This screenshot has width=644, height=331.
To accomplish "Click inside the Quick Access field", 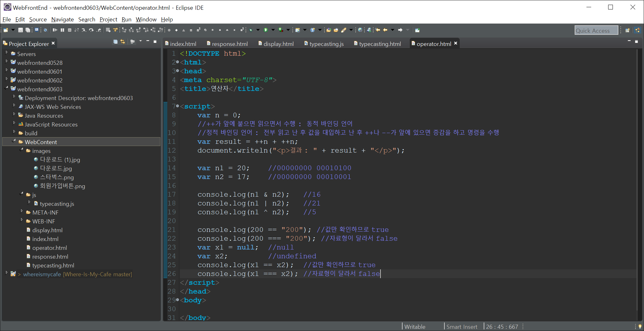I will pos(596,31).
